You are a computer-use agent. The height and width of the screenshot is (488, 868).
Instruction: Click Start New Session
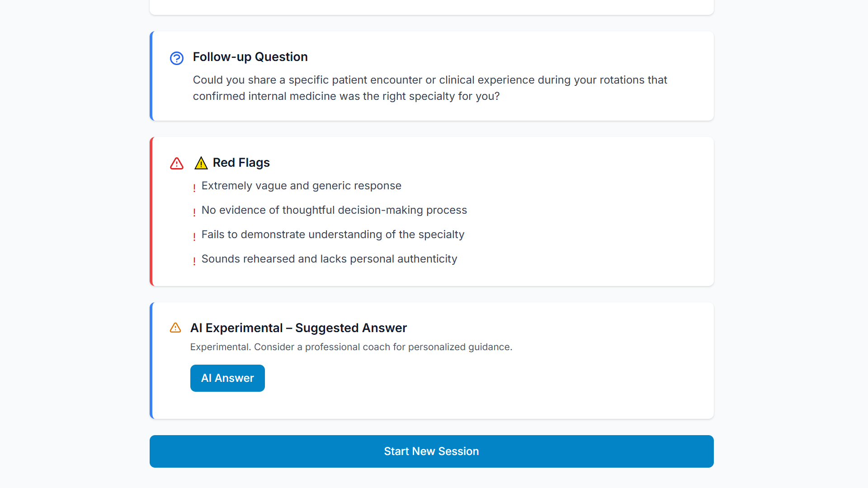[x=431, y=451]
